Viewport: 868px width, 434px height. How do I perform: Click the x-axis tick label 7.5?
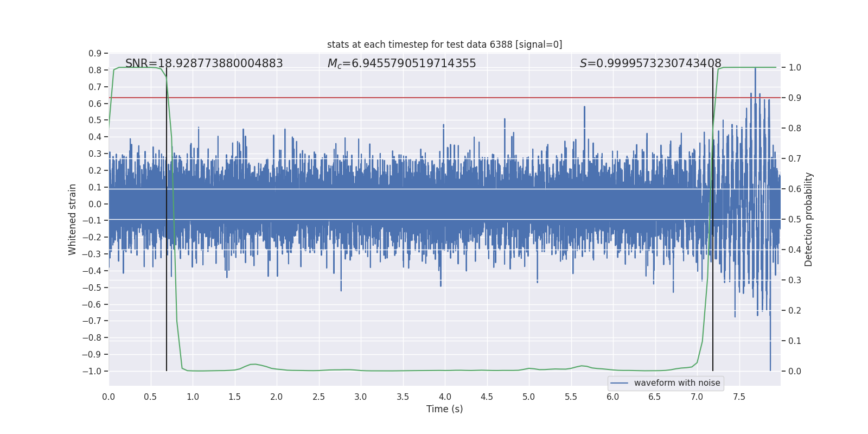(x=739, y=397)
